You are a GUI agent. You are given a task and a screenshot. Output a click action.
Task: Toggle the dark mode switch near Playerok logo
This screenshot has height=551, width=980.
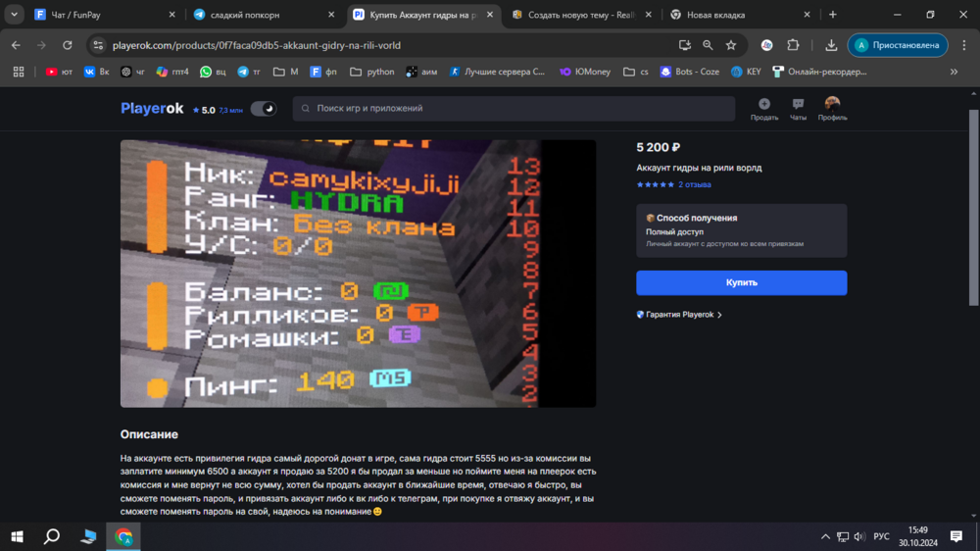pyautogui.click(x=264, y=108)
